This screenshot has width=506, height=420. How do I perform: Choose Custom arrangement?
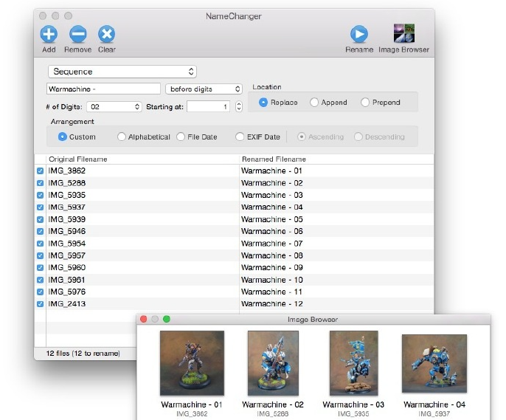pyautogui.click(x=77, y=137)
